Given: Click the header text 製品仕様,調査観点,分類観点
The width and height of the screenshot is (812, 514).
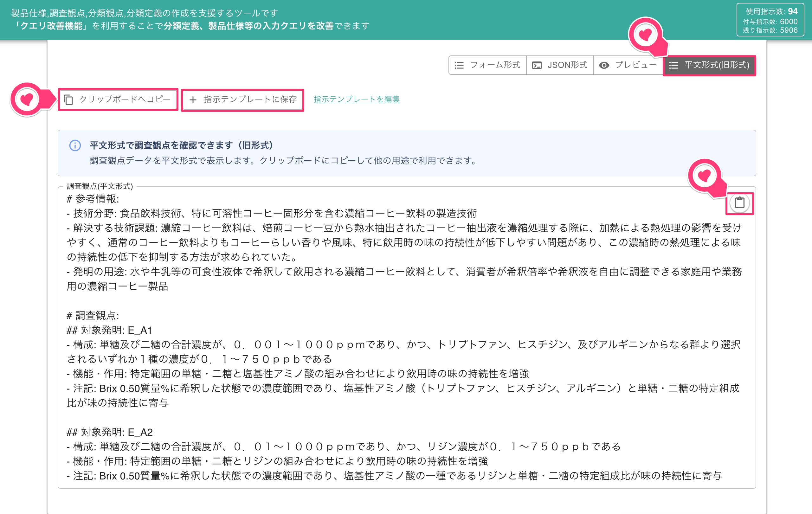Looking at the screenshot, I should (145, 13).
